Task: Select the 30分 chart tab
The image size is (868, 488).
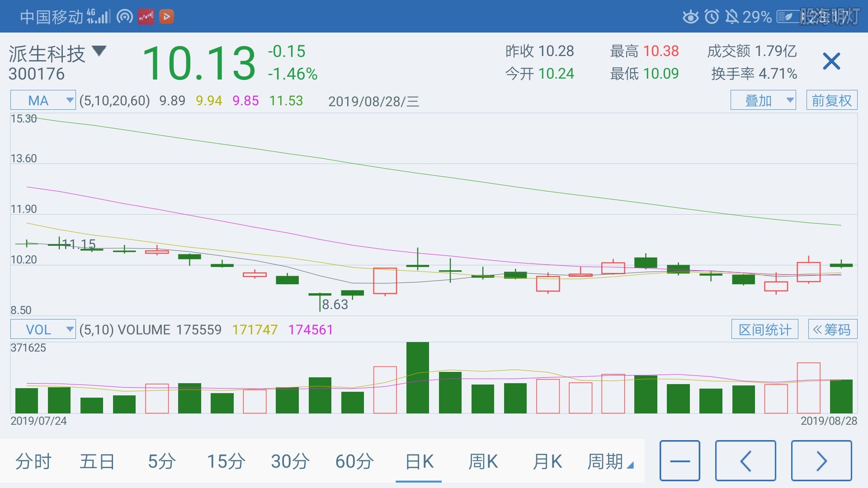Action: [290, 462]
